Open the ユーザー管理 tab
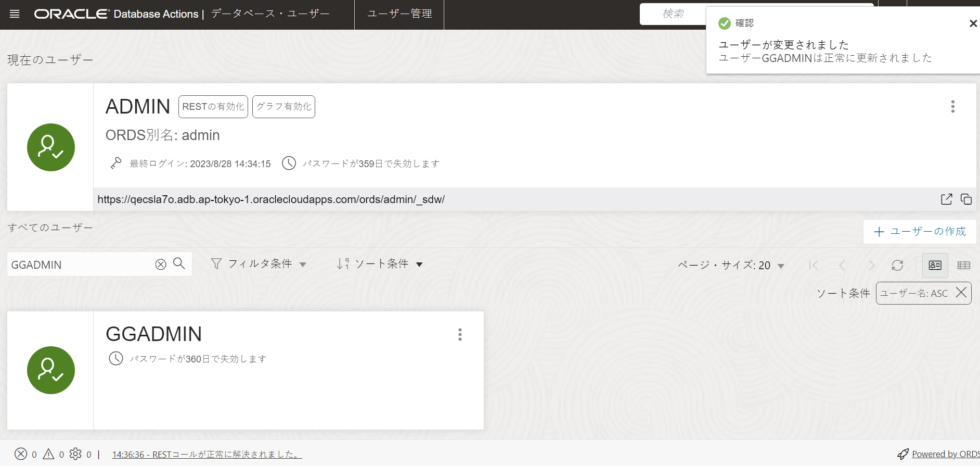 [399, 14]
